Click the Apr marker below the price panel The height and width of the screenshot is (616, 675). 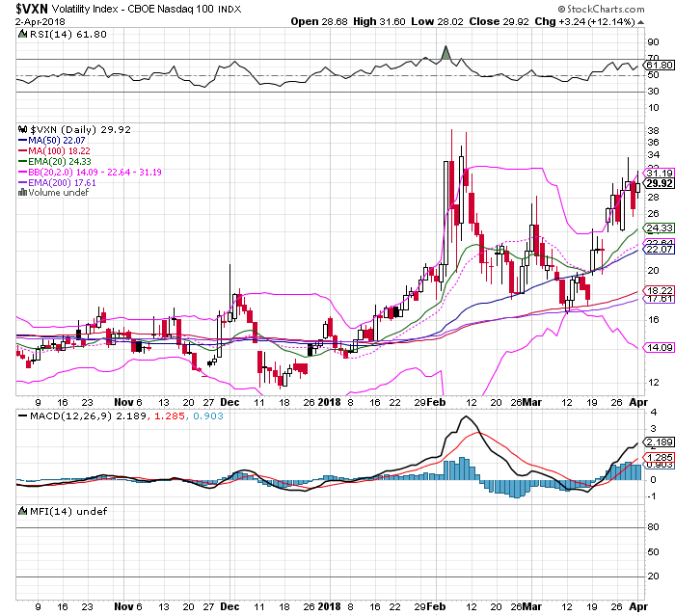[638, 402]
